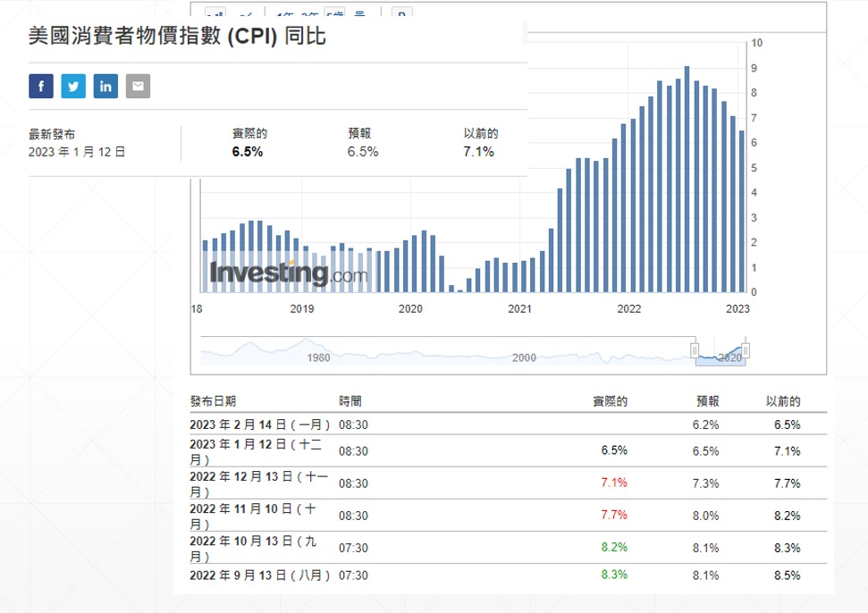Click the bold 6.5% actual value in summary
868x613 pixels.
pos(248,152)
